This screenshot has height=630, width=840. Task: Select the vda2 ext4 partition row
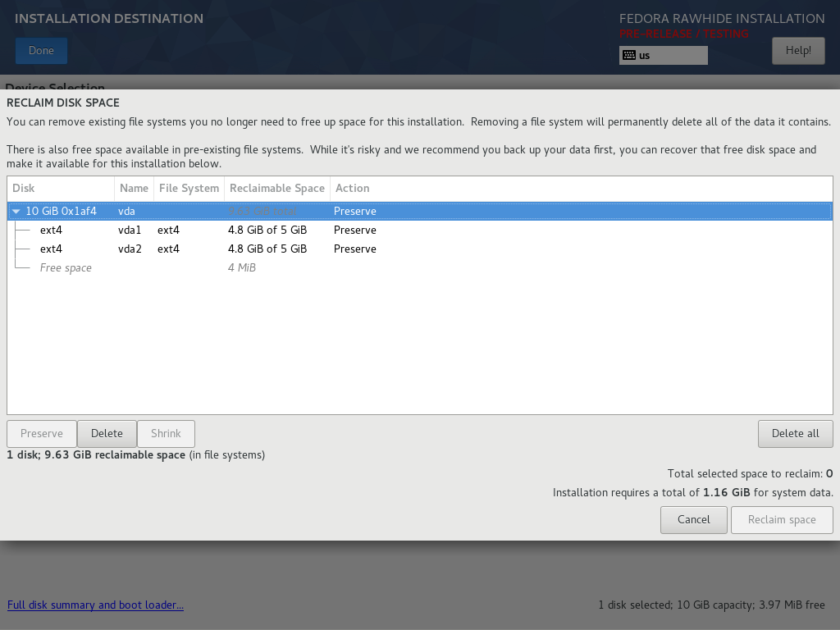pyautogui.click(x=420, y=249)
